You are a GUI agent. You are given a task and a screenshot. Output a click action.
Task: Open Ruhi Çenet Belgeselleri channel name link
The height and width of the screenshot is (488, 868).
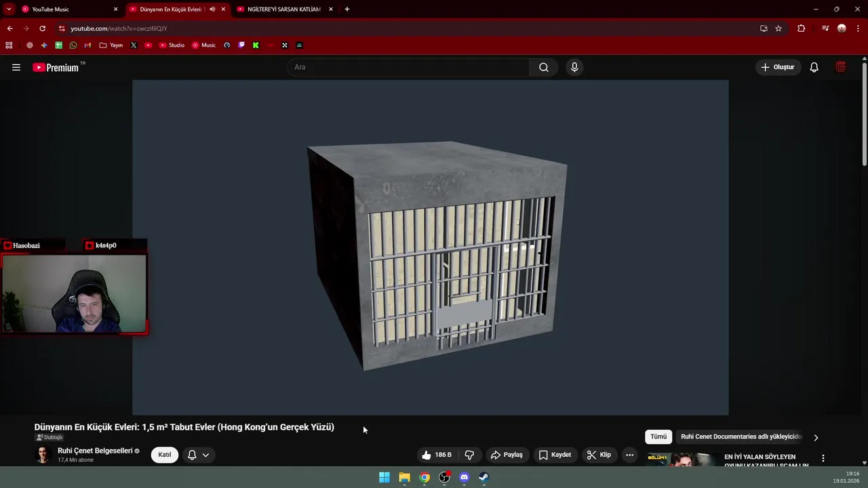(95, 451)
